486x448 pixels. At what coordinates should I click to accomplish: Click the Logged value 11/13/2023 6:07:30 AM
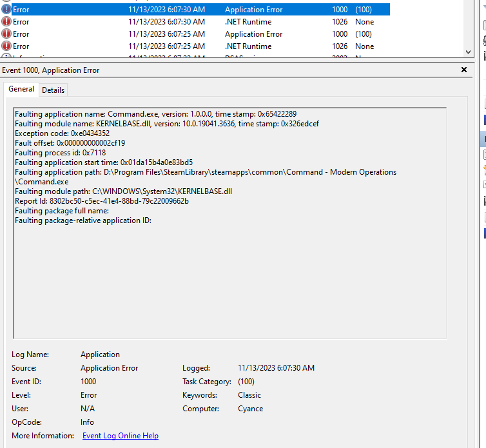point(276,368)
